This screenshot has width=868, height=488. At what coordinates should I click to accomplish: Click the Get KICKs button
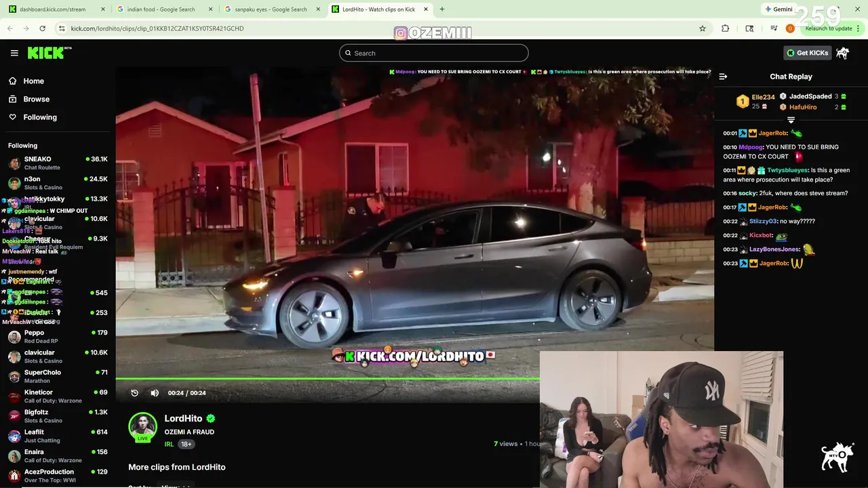(808, 53)
